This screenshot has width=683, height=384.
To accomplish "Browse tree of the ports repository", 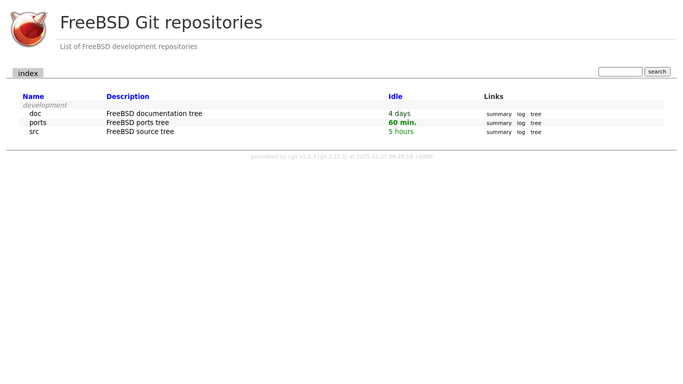I will pos(536,123).
